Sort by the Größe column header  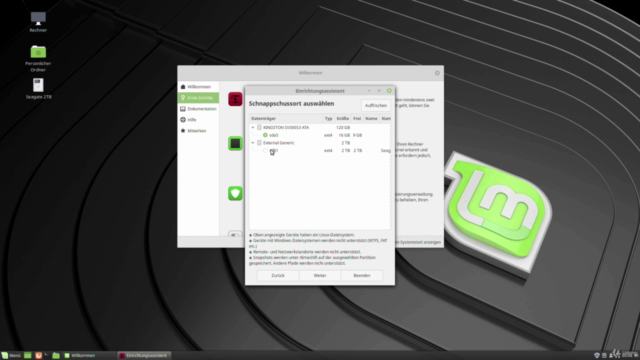point(342,118)
